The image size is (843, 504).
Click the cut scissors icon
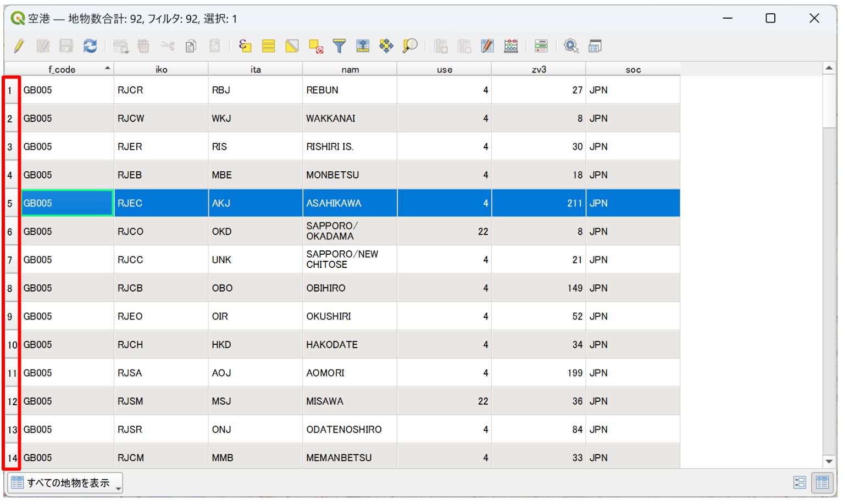[x=168, y=46]
